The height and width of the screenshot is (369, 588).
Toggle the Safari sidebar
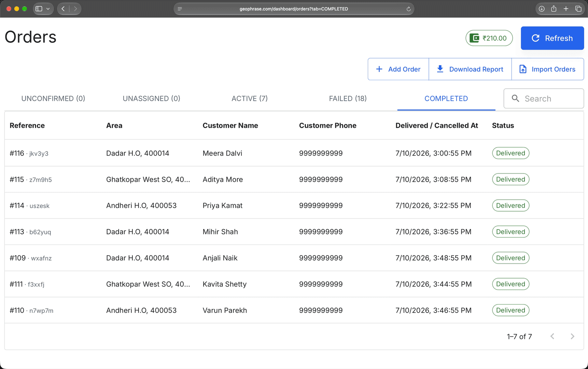[39, 9]
